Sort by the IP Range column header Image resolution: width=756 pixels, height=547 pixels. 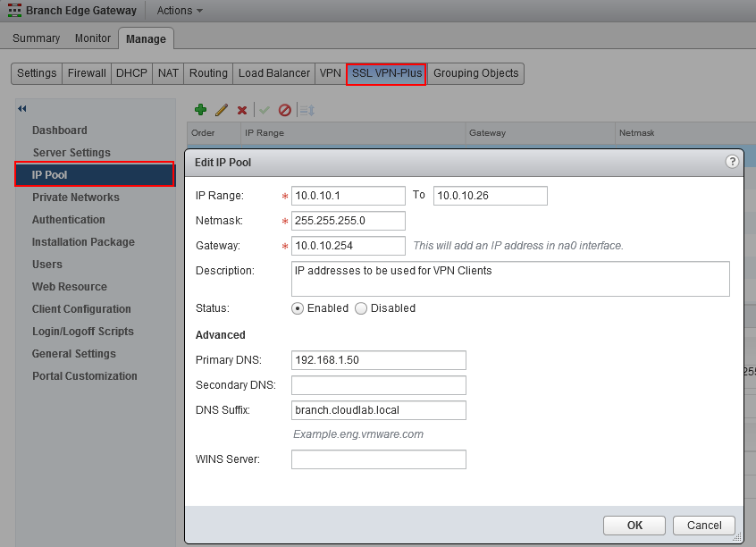tap(353, 133)
